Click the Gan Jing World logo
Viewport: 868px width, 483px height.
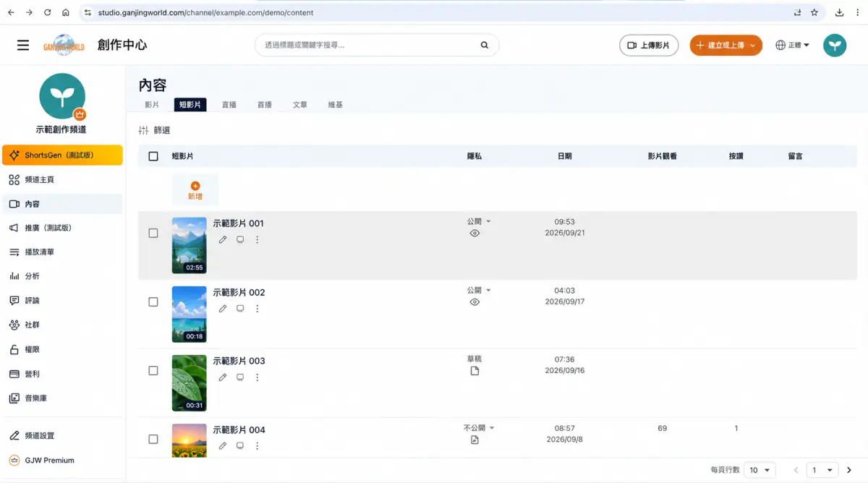[64, 45]
